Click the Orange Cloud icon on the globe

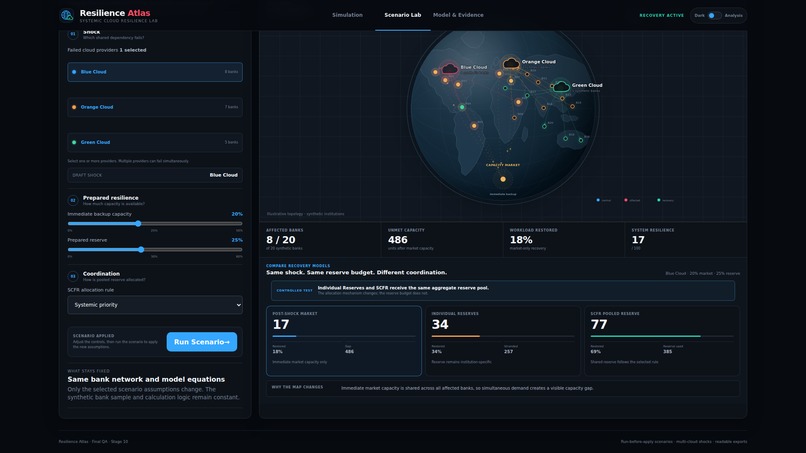coord(511,63)
